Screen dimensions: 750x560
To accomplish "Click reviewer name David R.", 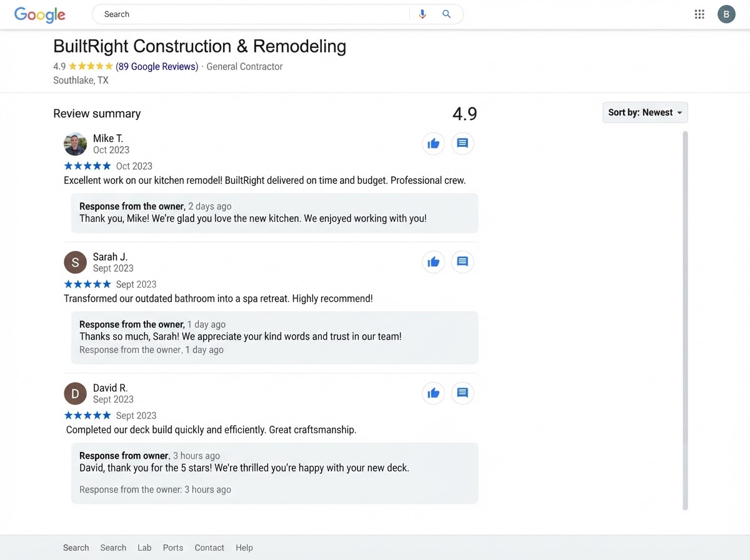I will [x=110, y=388].
